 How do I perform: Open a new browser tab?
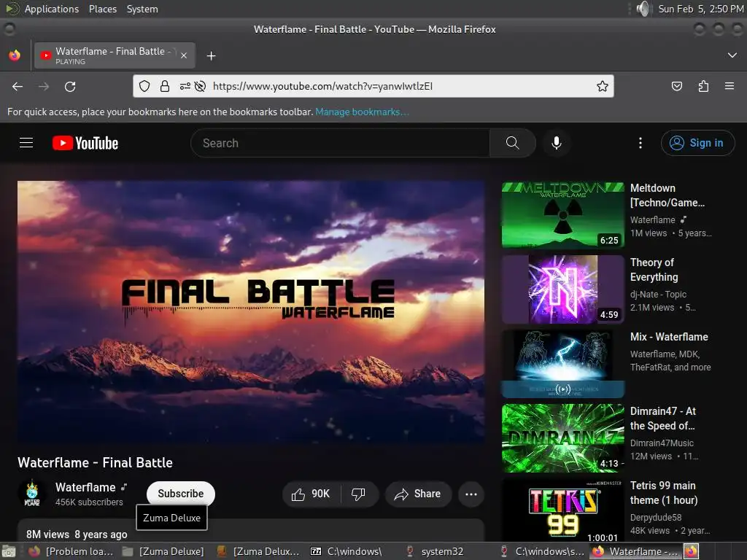[211, 55]
